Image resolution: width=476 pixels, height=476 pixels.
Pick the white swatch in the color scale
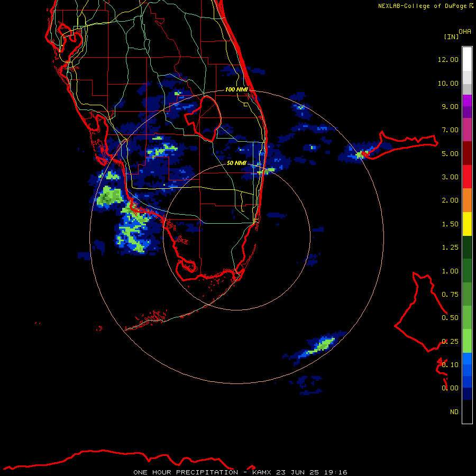[x=467, y=59]
